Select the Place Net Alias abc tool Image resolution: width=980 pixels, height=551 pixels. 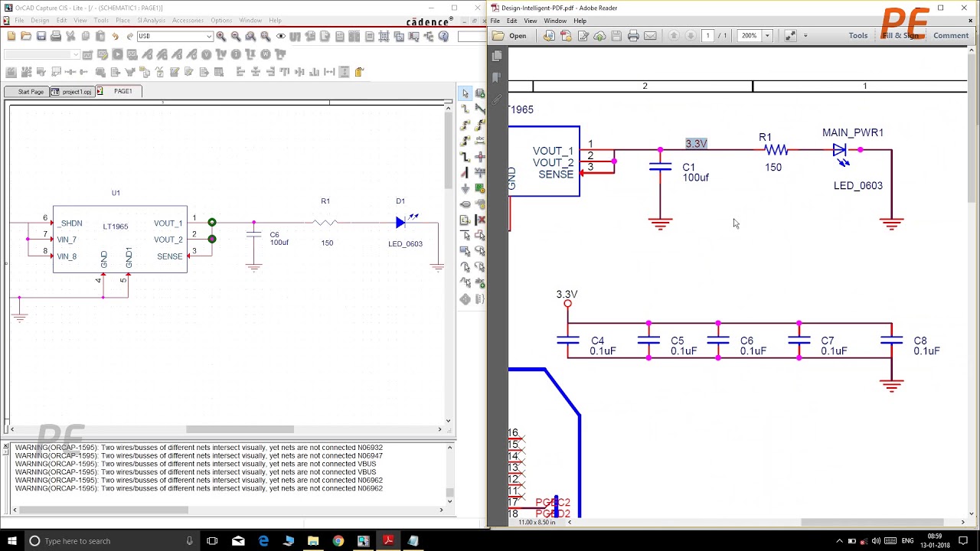(480, 140)
